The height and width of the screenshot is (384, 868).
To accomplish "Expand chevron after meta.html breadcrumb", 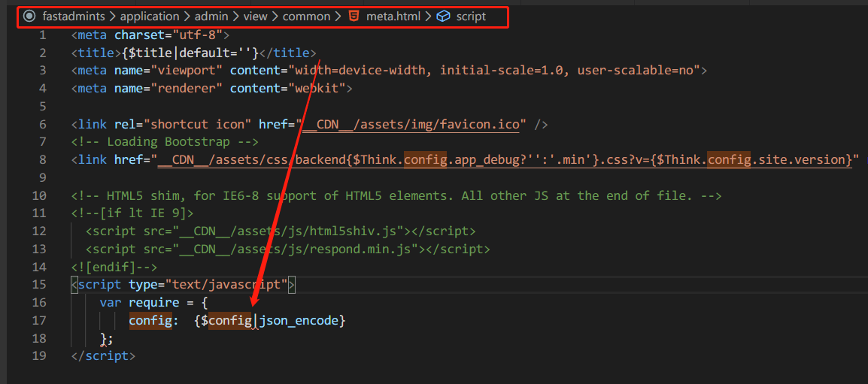I will [428, 17].
